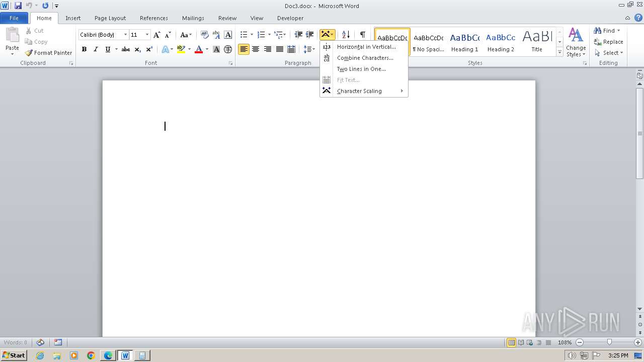The height and width of the screenshot is (362, 644).
Task: Open the Select dropdown in Editing
Action: coord(608,53)
